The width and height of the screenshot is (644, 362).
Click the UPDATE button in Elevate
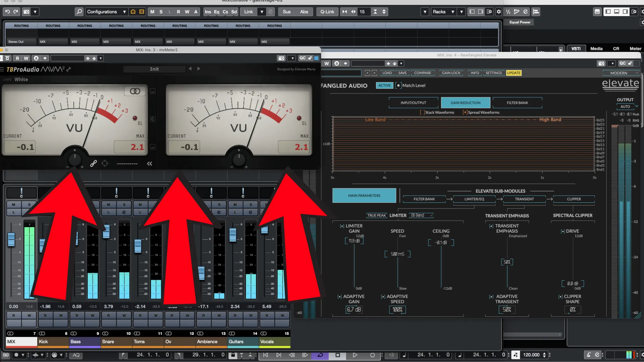click(514, 73)
